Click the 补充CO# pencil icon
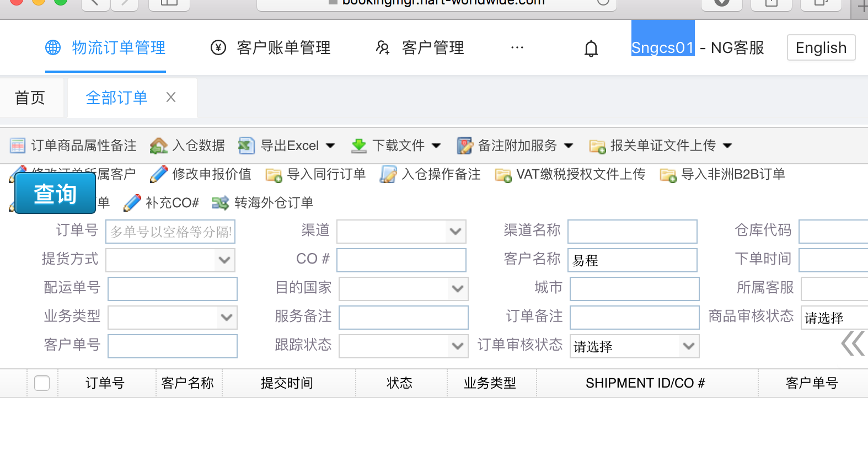Viewport: 868px width, 462px height. point(132,203)
